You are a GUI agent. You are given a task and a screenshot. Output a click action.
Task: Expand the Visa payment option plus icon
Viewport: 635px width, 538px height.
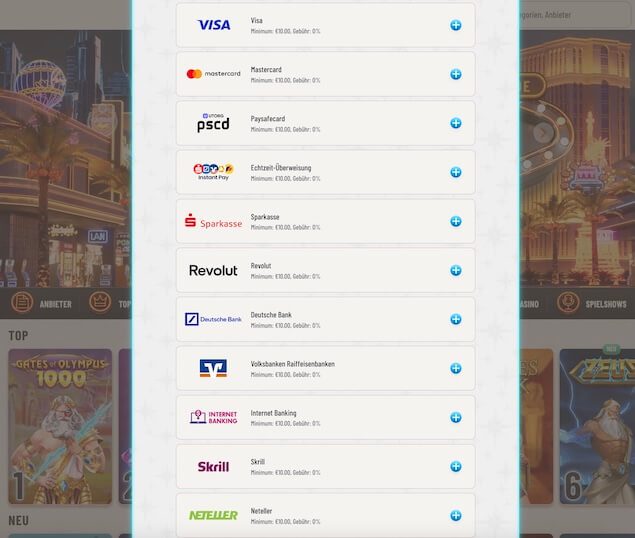pos(456,25)
